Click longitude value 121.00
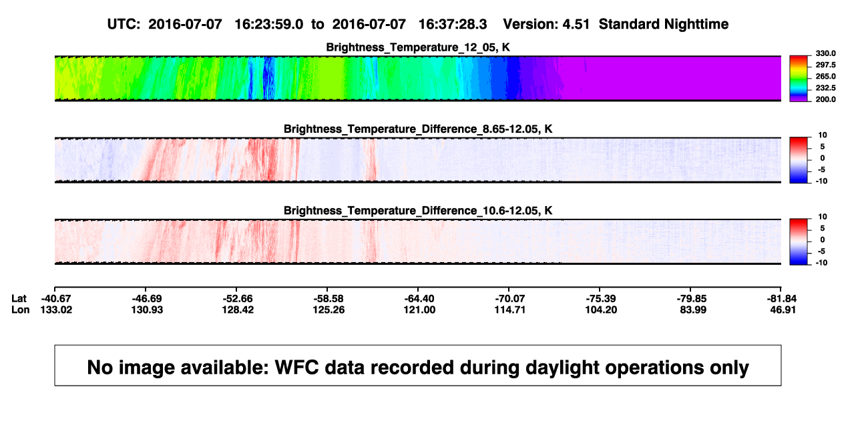Image resolution: width=868 pixels, height=445 pixels. [420, 310]
